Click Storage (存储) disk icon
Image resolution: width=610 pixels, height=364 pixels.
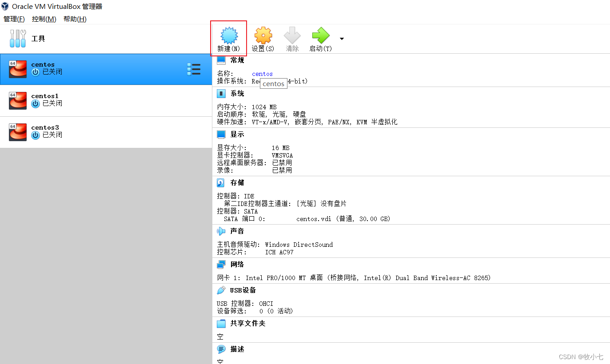[x=221, y=182]
